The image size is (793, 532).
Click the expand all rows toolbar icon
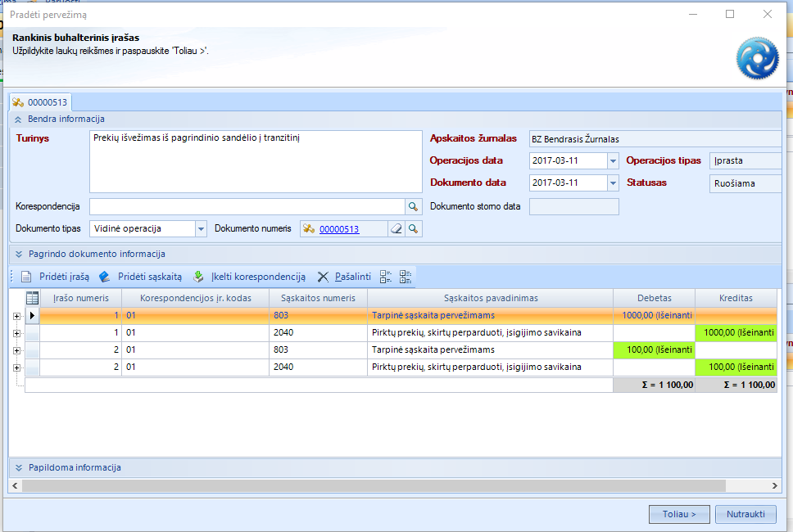(x=406, y=277)
